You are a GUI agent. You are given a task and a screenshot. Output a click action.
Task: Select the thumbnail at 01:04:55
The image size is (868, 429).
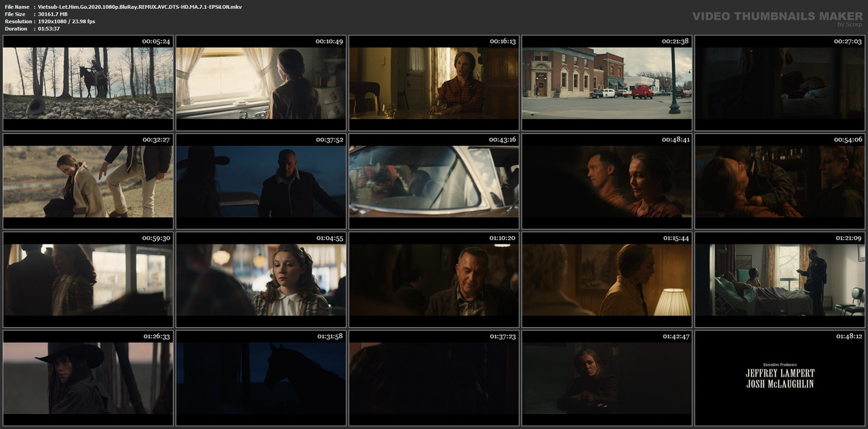(261, 280)
